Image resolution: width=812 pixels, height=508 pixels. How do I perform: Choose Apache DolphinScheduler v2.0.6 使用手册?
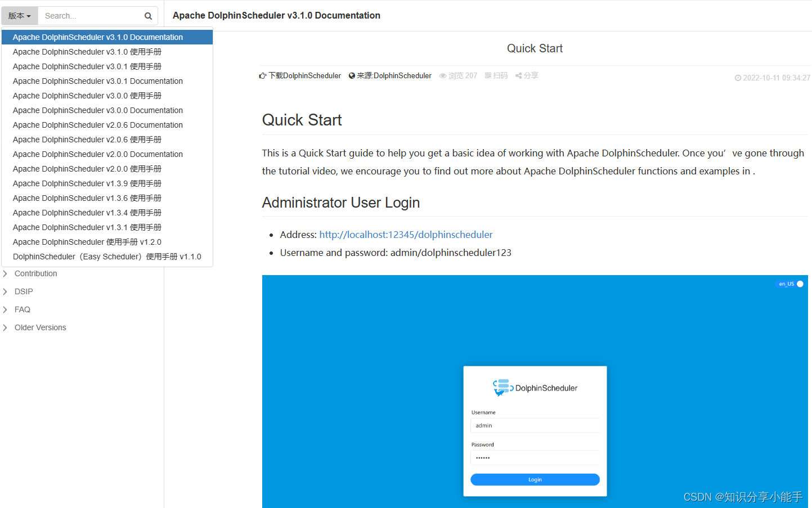(107, 140)
